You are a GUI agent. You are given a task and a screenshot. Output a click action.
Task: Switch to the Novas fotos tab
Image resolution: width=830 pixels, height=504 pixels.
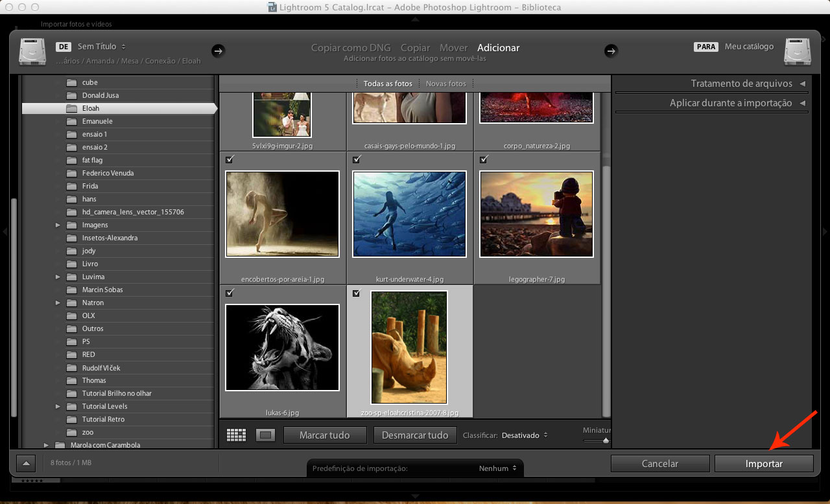(x=445, y=84)
